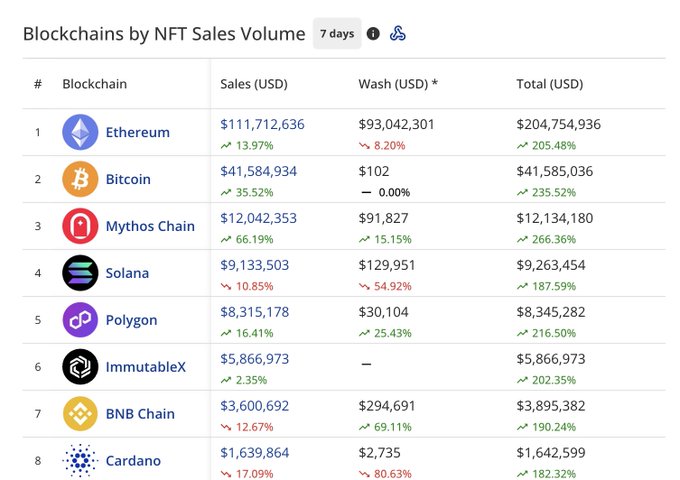
Task: Click the Total (USD) column header
Action: click(549, 84)
